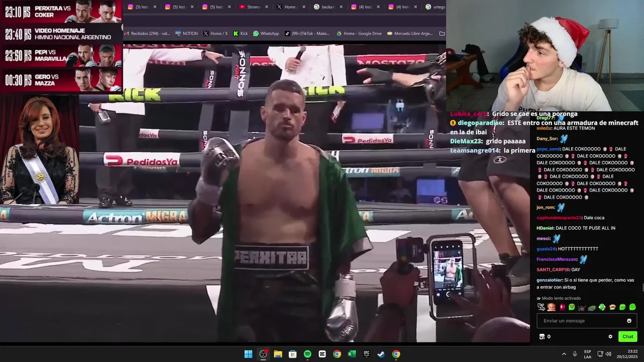
Task: Pick the bald man face emote
Action: click(551, 307)
